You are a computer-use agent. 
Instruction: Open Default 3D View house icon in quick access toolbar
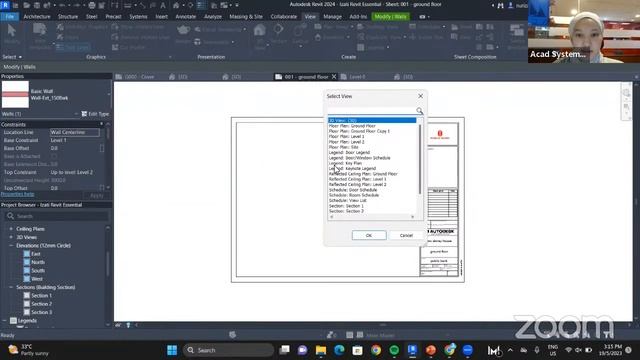(176, 5)
